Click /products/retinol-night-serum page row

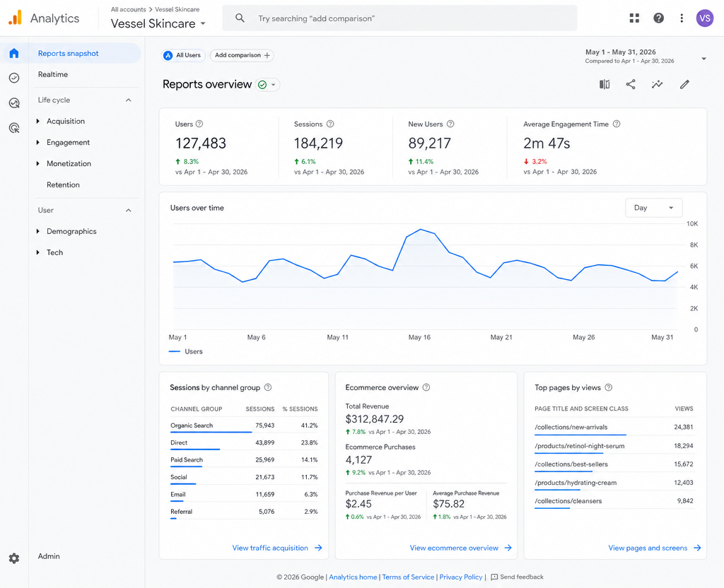pyautogui.click(x=614, y=446)
